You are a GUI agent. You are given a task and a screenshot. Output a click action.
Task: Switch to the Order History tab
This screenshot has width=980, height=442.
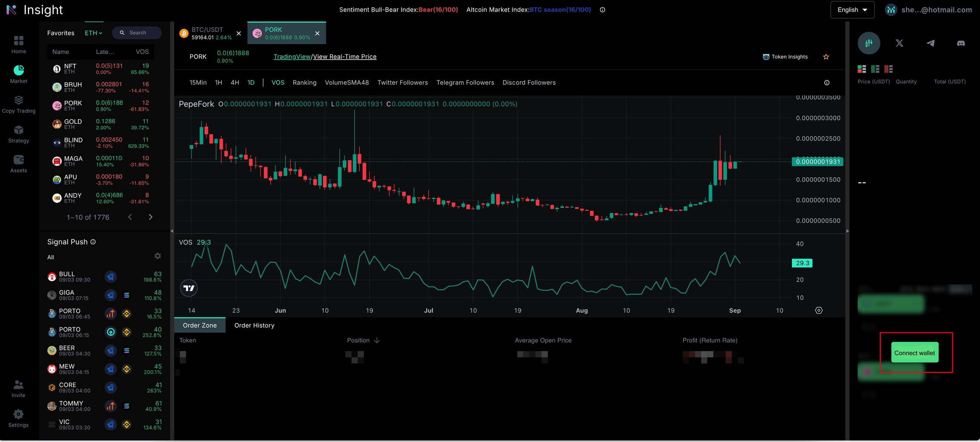254,326
